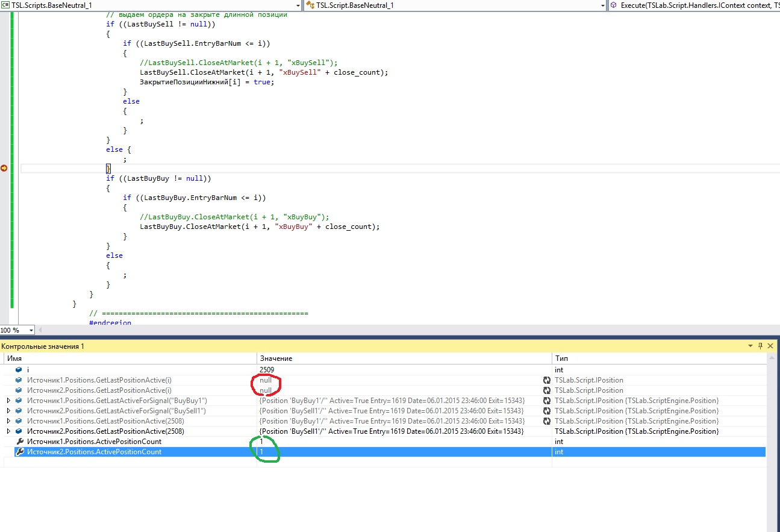Refresh Источник1 GetLastPositionActive(2508) watch value
Viewport: 780px width, 532px height.
[547, 421]
